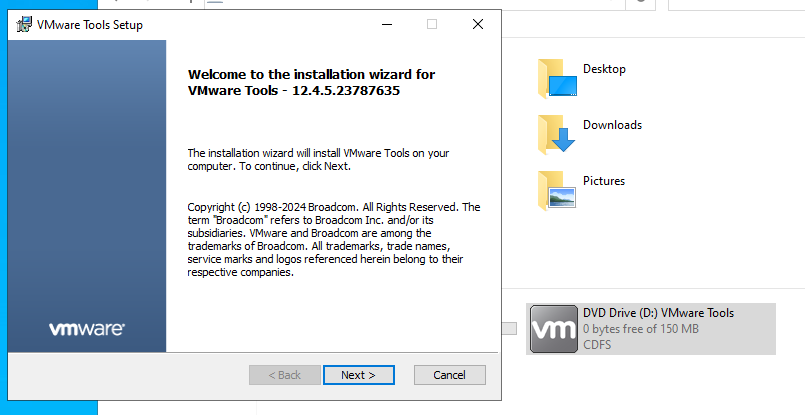Click the vmware logo in the wizard sidebar
805x415 pixels.
(86, 329)
